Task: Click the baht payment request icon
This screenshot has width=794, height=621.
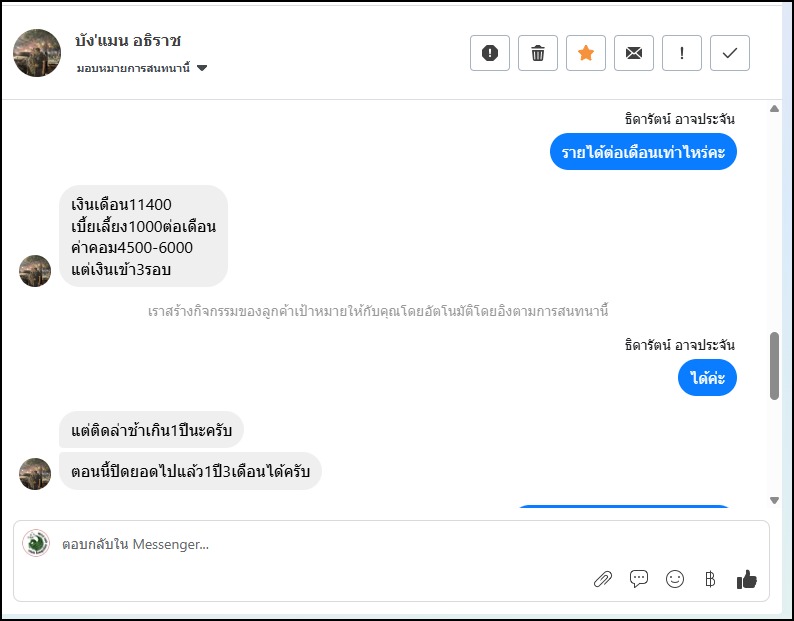Action: [710, 579]
